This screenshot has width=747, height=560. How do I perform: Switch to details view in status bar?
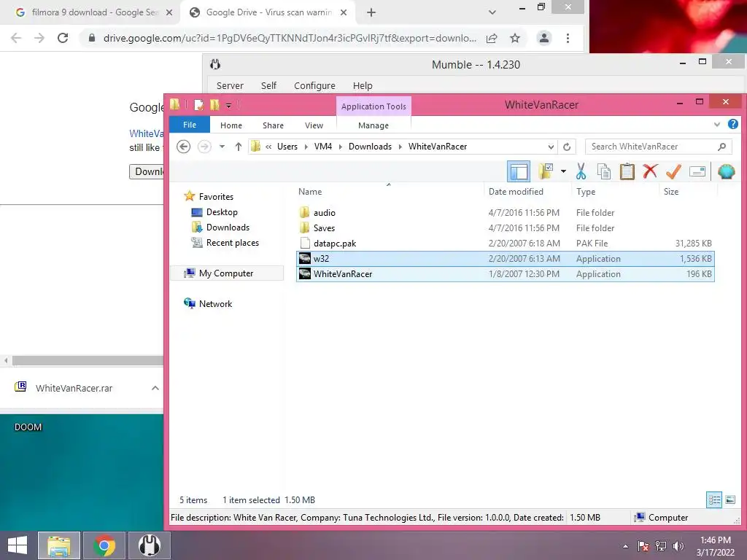(713, 499)
